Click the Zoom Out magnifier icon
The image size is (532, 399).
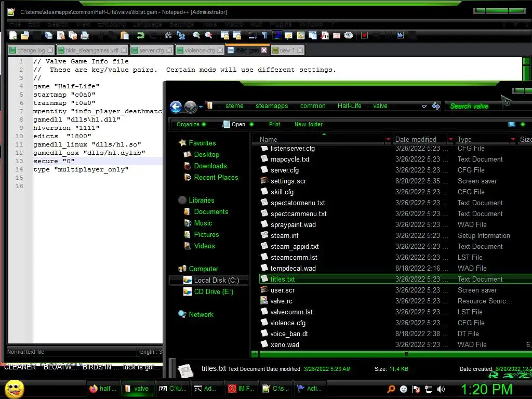208,35
